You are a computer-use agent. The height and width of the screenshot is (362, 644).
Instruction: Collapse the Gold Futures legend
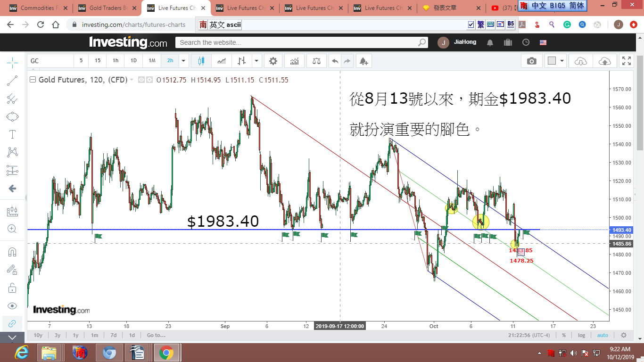pos(33,80)
